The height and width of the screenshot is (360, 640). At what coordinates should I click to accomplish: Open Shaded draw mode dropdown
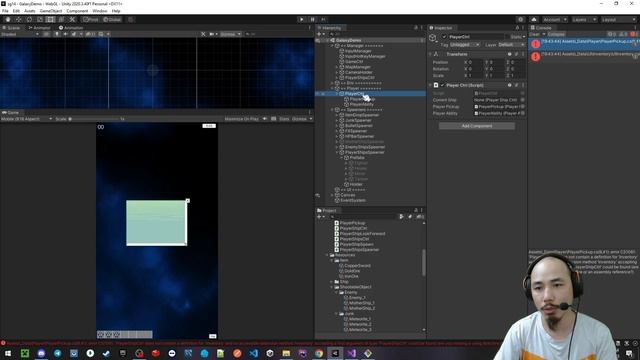20,34
